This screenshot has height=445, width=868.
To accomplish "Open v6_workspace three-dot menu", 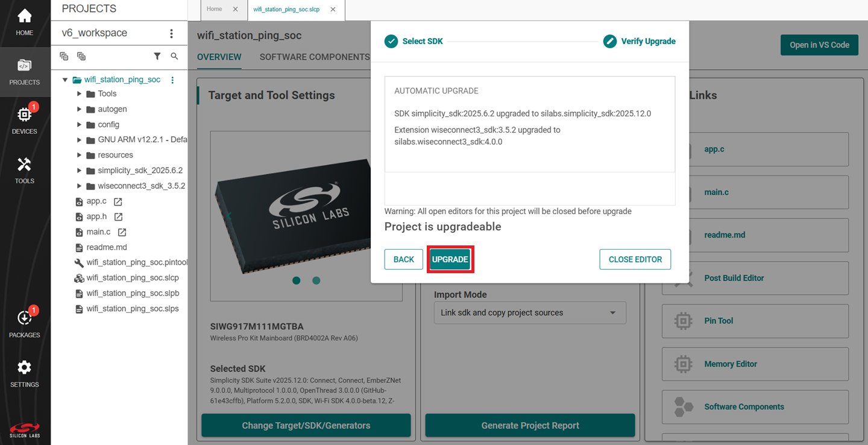I will [171, 33].
